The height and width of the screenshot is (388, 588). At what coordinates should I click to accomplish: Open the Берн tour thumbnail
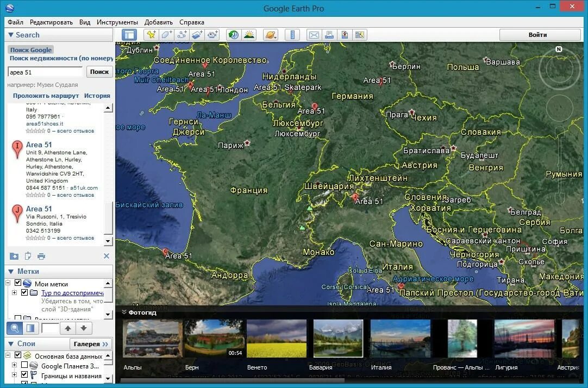(214, 338)
